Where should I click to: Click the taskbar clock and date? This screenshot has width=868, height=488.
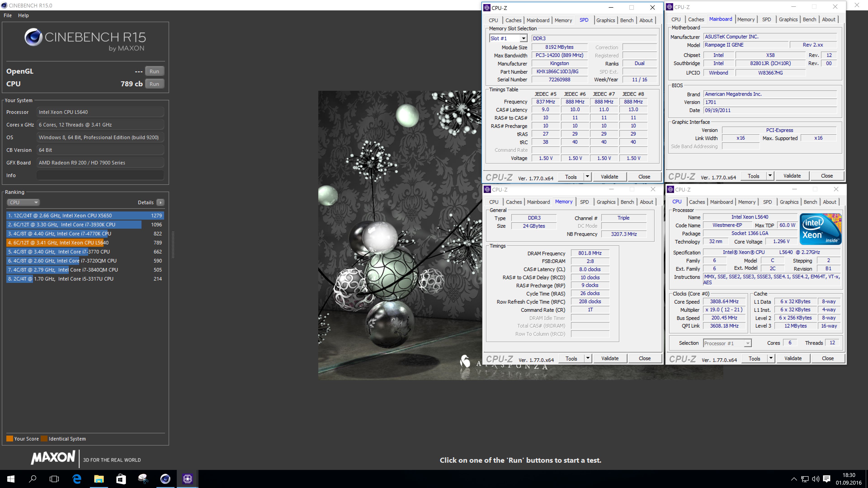849,479
